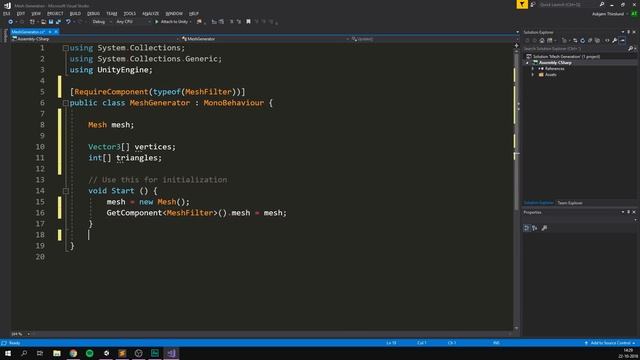Image resolution: width=640 pixels, height=360 pixels.
Task: Expand the References node
Action: [x=533, y=69]
